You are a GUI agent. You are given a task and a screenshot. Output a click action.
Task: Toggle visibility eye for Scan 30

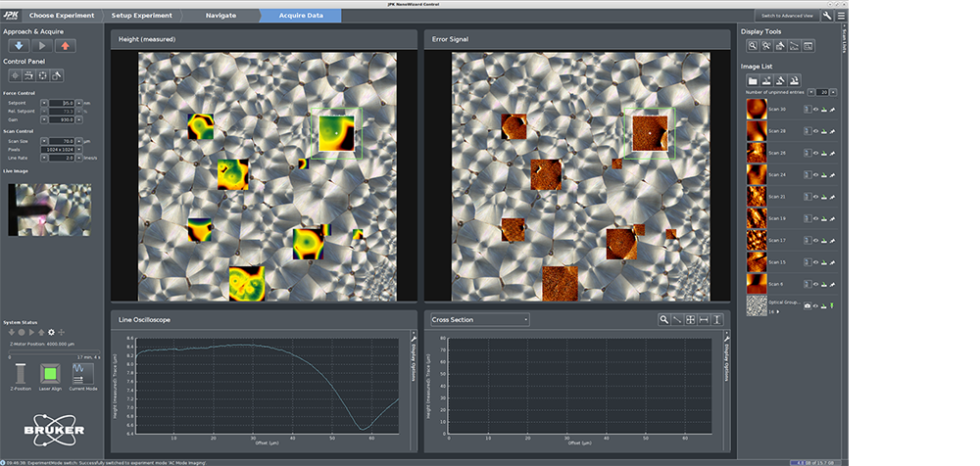tap(813, 110)
